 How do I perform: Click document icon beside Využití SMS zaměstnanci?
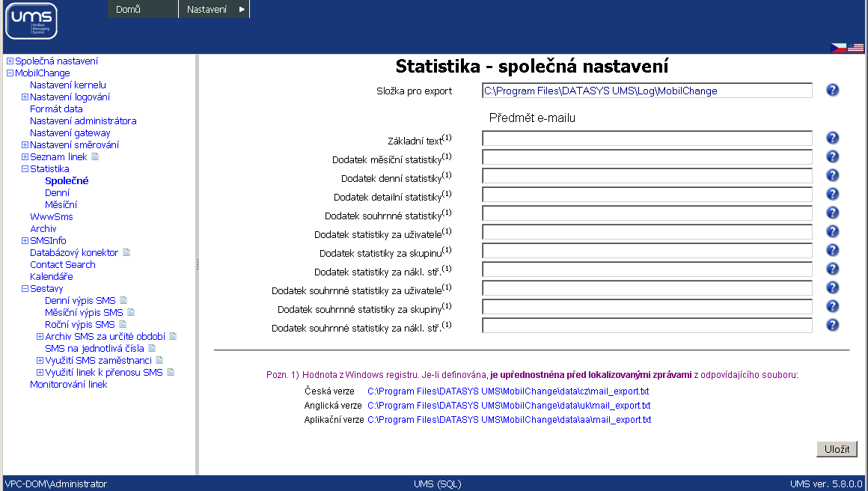(x=159, y=360)
